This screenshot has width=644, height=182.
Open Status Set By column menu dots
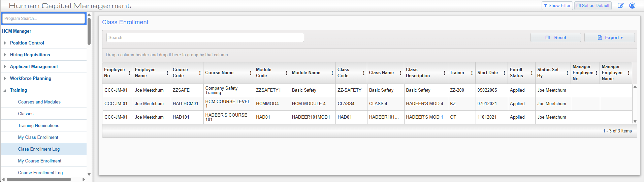click(x=567, y=73)
